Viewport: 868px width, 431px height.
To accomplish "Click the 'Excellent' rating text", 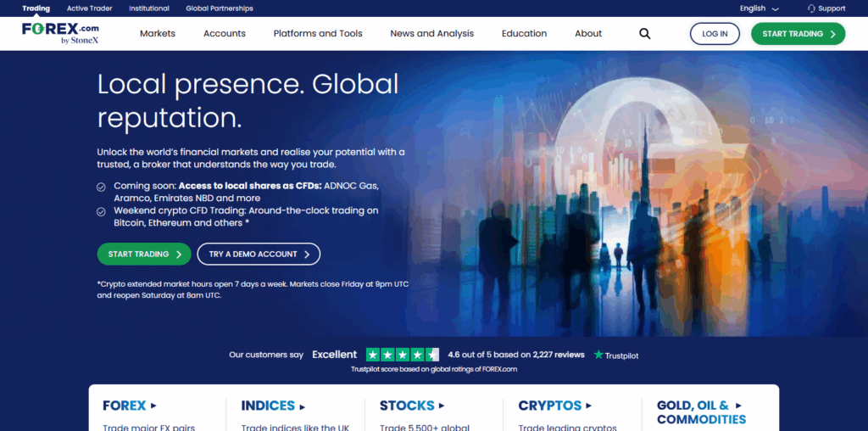I will [x=334, y=355].
